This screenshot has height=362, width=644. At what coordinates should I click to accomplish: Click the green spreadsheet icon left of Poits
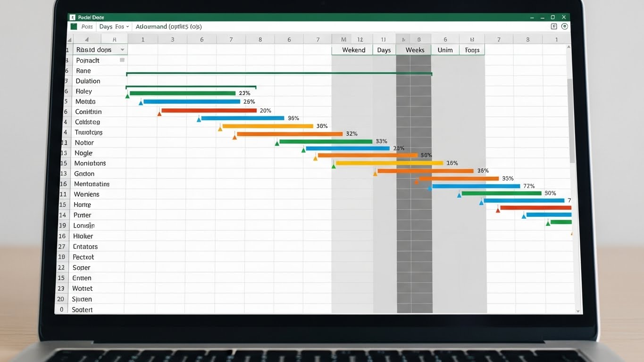coord(74,27)
